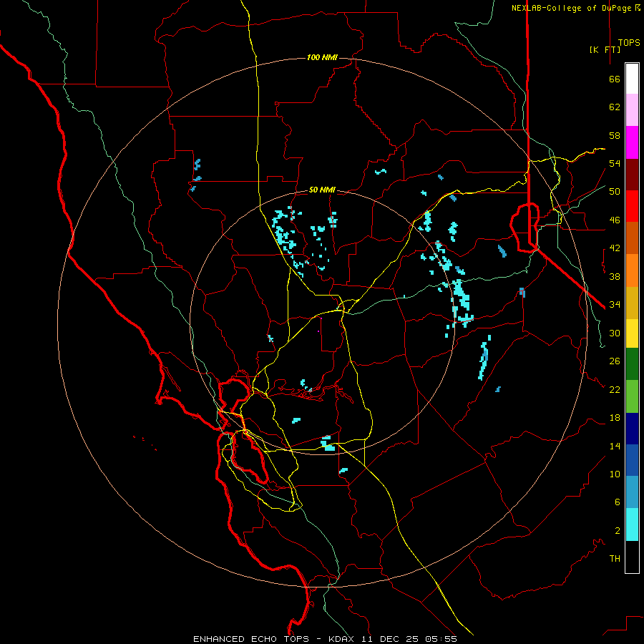The image size is (644, 644).
Task: Click the 'TOPS' legend title
Action: (629, 43)
